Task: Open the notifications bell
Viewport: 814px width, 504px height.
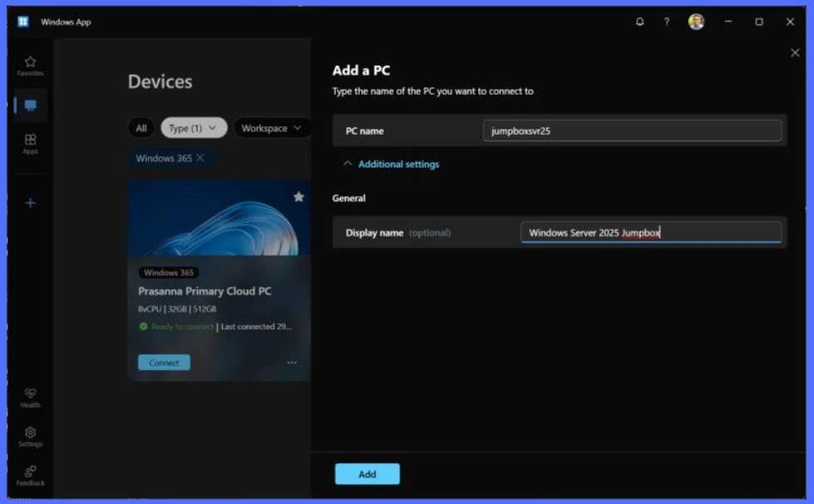Action: tap(640, 22)
